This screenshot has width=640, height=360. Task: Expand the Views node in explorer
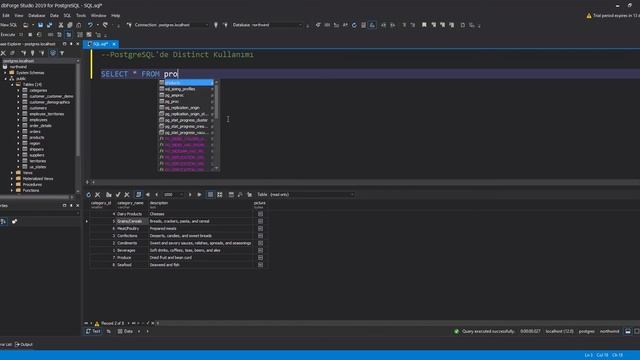tap(12, 173)
